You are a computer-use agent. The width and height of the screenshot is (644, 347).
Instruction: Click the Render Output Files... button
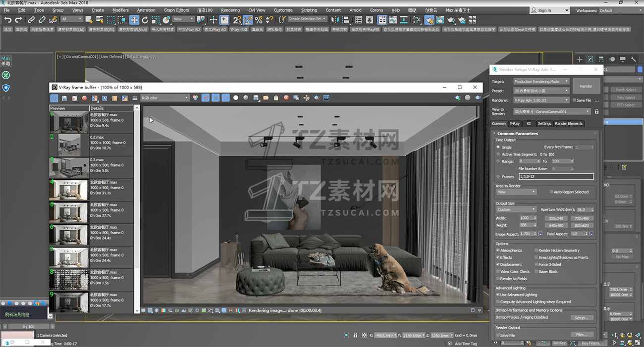click(582, 335)
